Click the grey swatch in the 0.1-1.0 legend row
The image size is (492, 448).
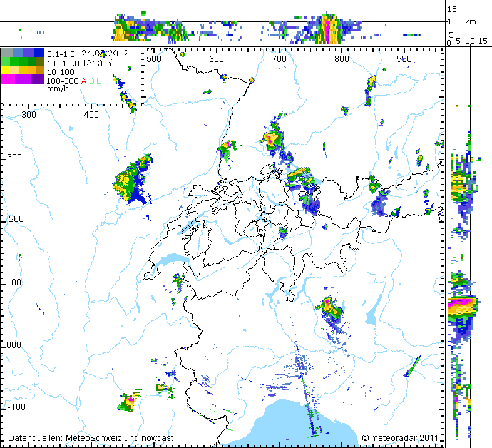tap(7, 53)
